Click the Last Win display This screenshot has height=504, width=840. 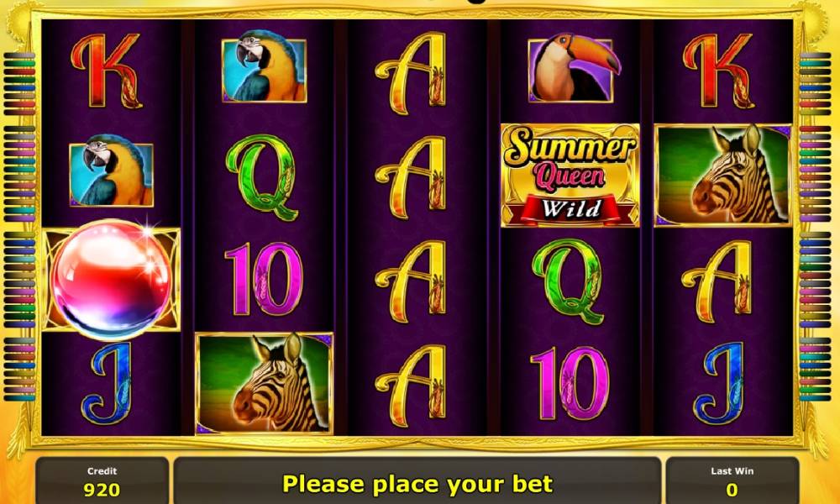point(732,481)
